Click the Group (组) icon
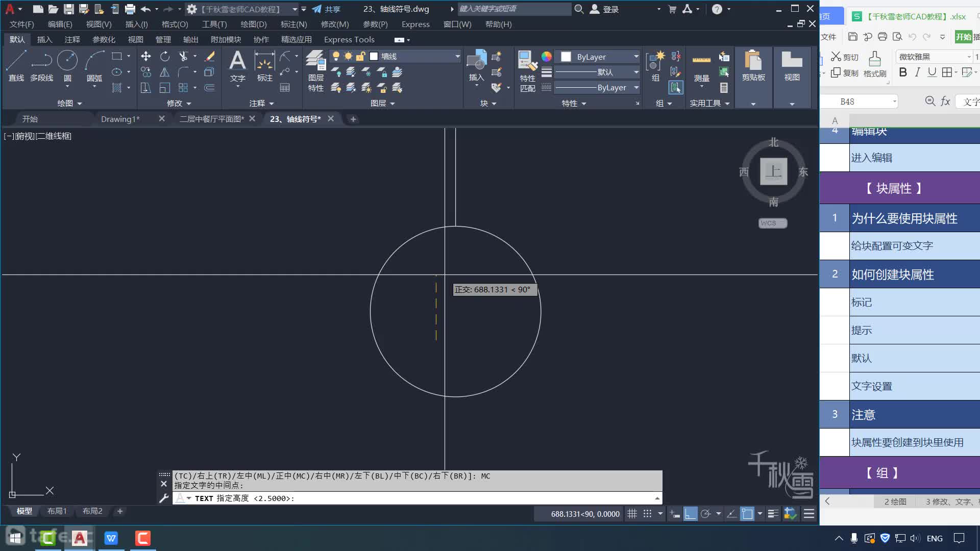 coord(655,66)
